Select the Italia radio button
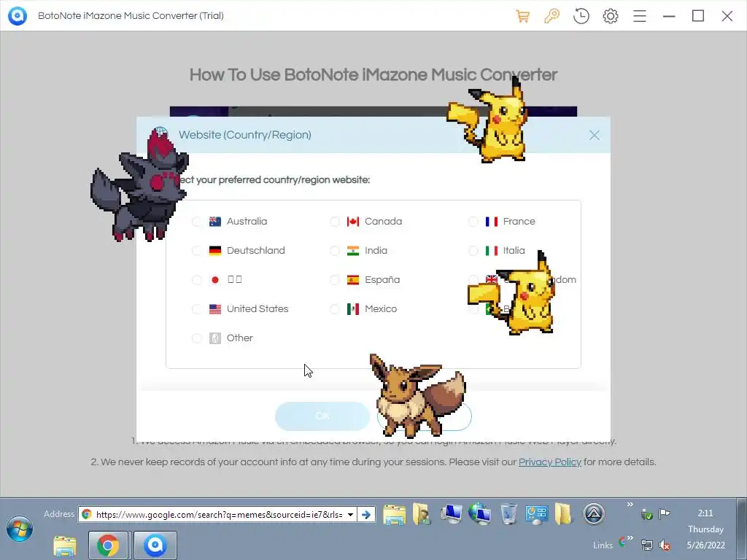Screen dimensions: 747x560 pos(473,251)
